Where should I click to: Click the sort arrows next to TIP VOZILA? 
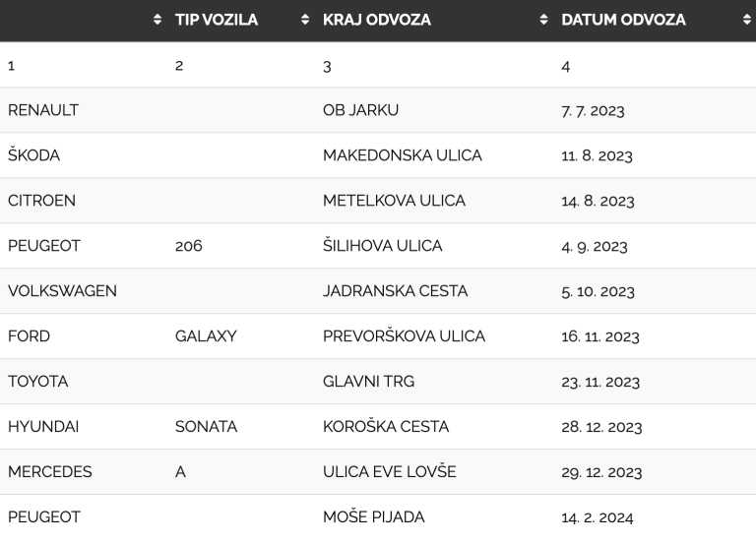pos(305,20)
